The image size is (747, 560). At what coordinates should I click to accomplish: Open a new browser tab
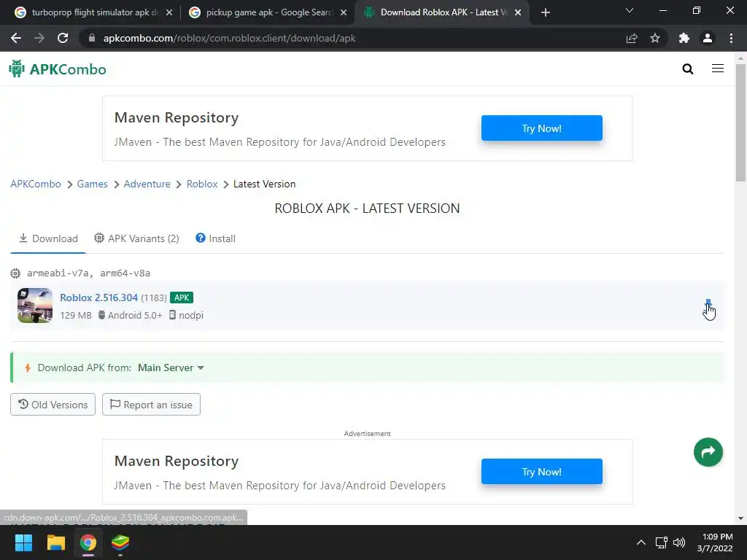click(546, 12)
